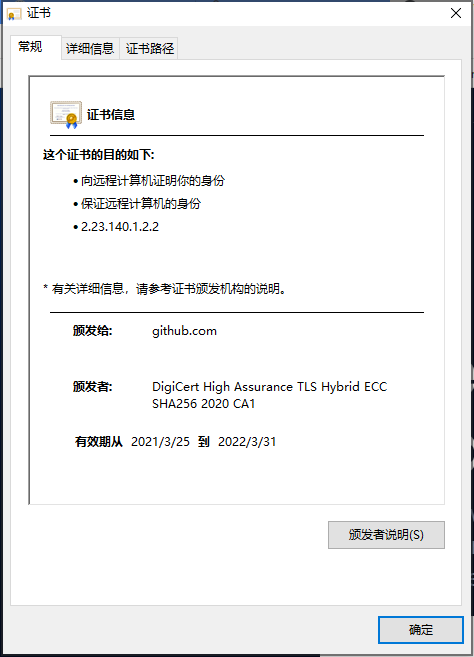The image size is (474, 657).
Task: Click the github.com issued-to value
Action: (x=184, y=331)
